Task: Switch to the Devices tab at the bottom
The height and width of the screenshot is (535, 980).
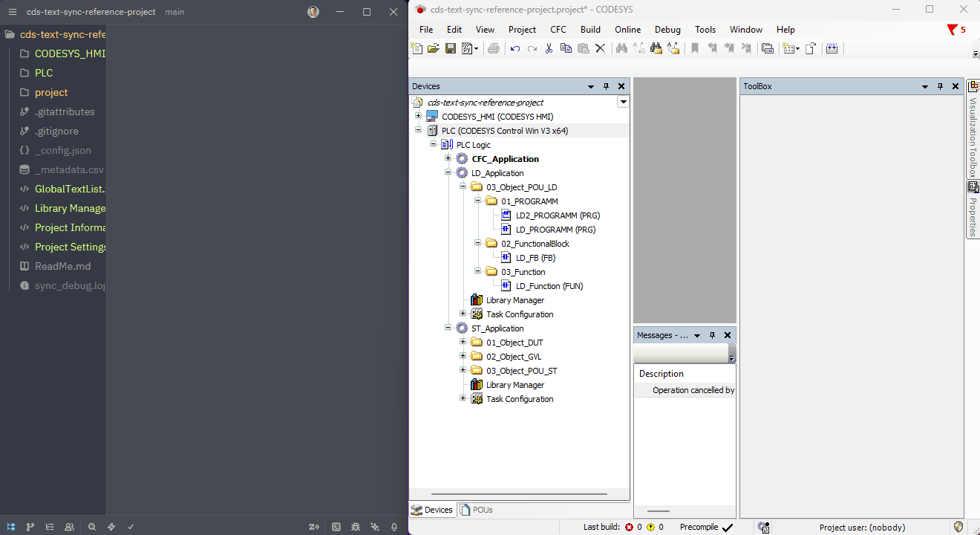Action: pyautogui.click(x=432, y=510)
